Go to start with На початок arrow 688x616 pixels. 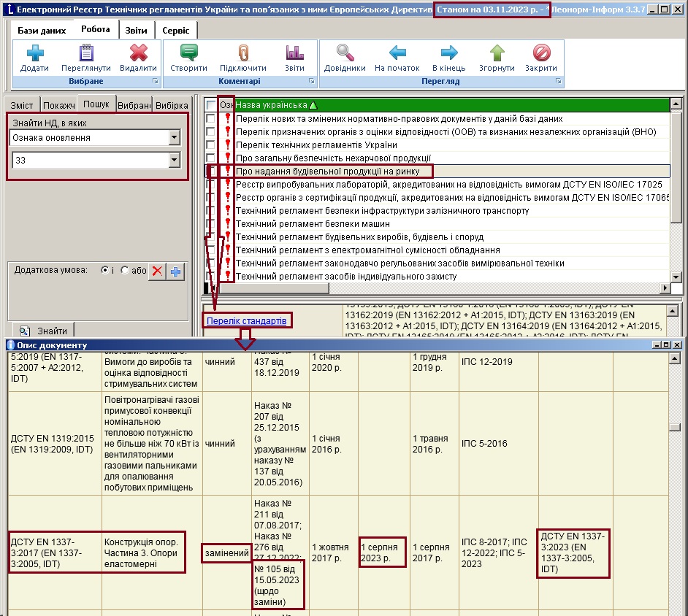click(397, 53)
